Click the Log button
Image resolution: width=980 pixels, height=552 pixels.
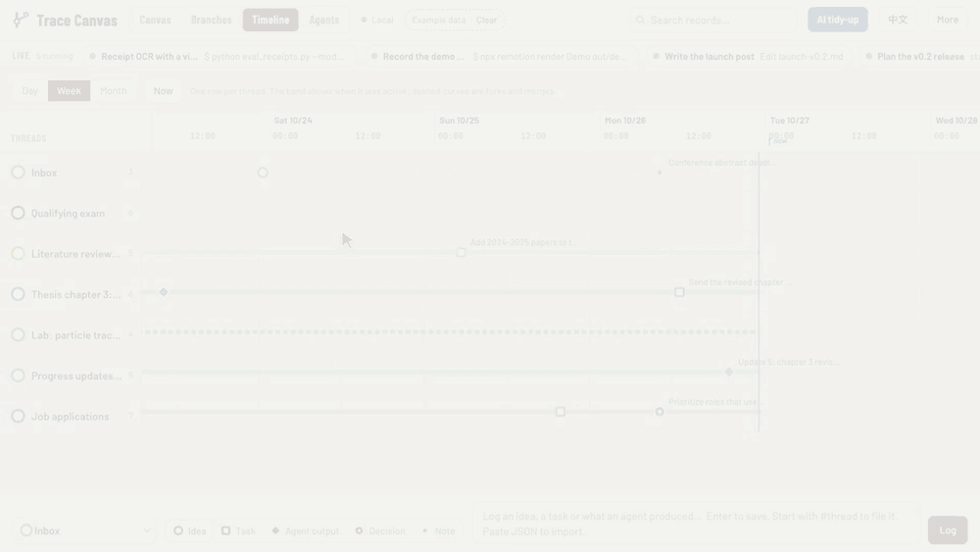(x=948, y=530)
